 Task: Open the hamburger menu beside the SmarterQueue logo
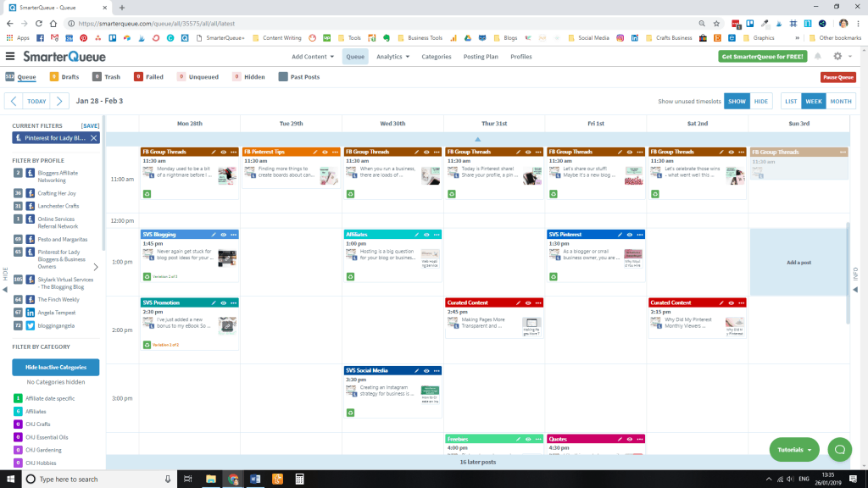(x=10, y=56)
